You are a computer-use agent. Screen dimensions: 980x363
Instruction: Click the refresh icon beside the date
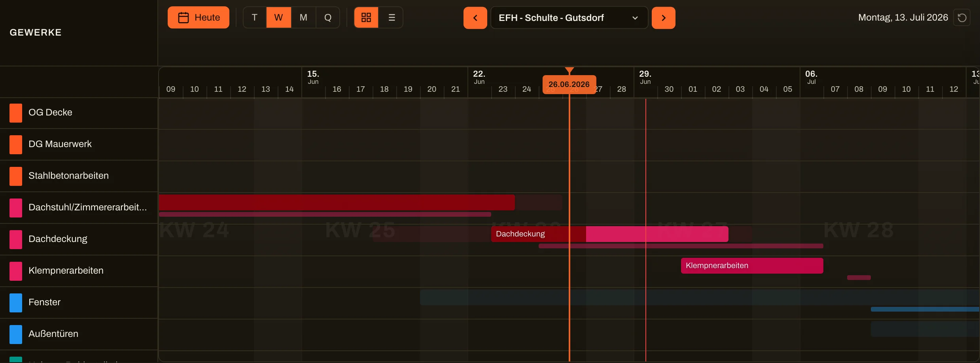(962, 18)
